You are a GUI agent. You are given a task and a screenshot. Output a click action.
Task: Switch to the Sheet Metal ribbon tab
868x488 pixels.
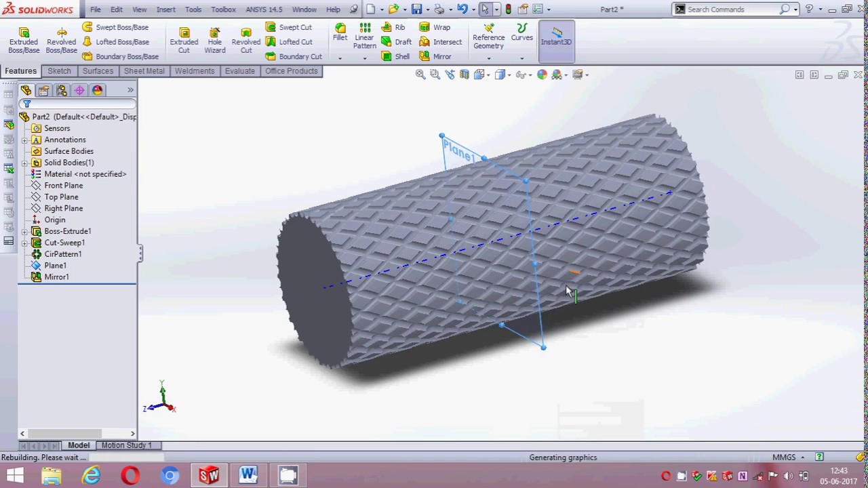click(144, 71)
